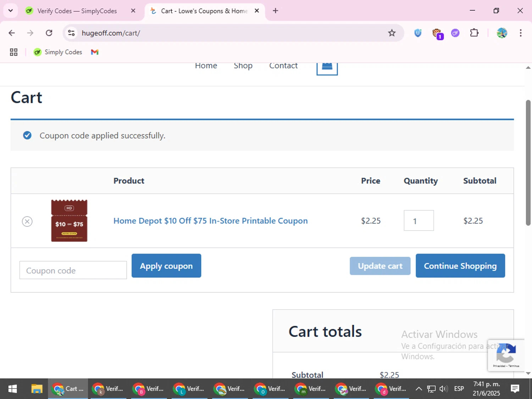Open the network status tray icon

click(431, 389)
